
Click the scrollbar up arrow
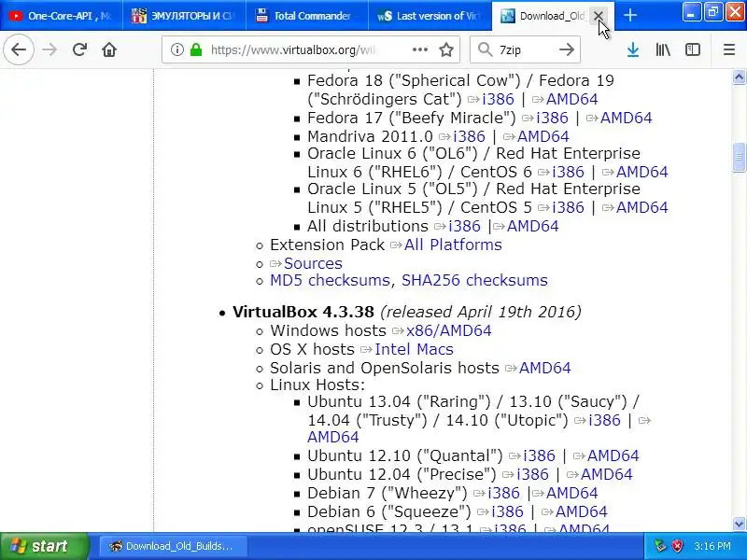click(x=739, y=77)
